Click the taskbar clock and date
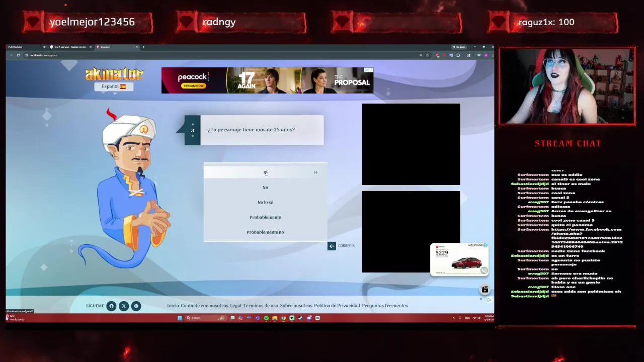Image resolution: width=644 pixels, height=362 pixels. coord(489,318)
